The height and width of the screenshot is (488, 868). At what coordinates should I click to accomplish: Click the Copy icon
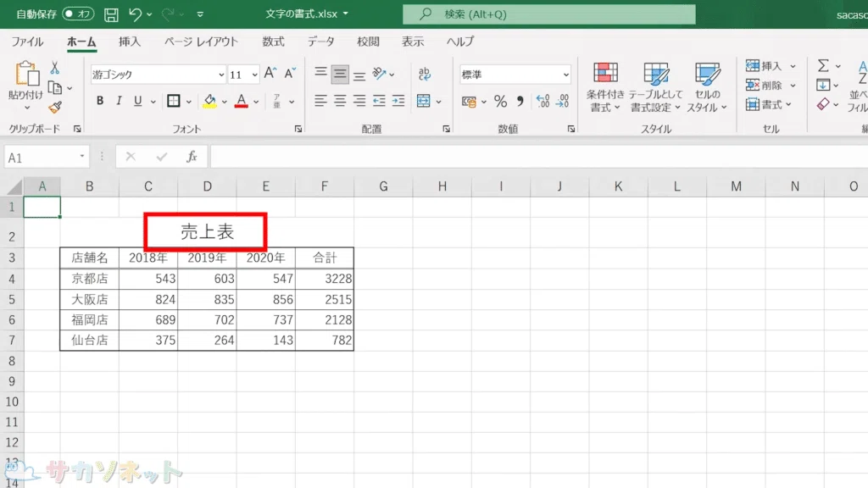(x=55, y=87)
